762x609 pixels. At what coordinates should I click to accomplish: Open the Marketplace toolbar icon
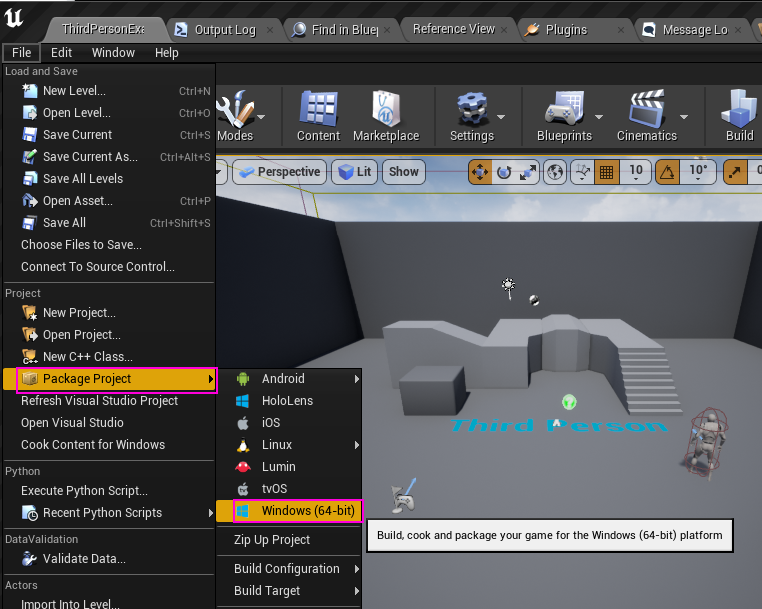click(386, 116)
